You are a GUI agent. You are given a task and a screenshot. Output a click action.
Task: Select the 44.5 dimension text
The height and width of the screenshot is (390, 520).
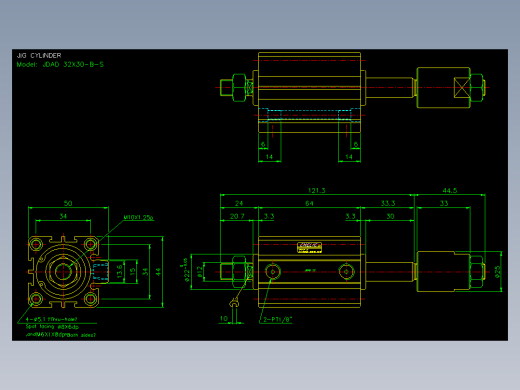coord(450,190)
